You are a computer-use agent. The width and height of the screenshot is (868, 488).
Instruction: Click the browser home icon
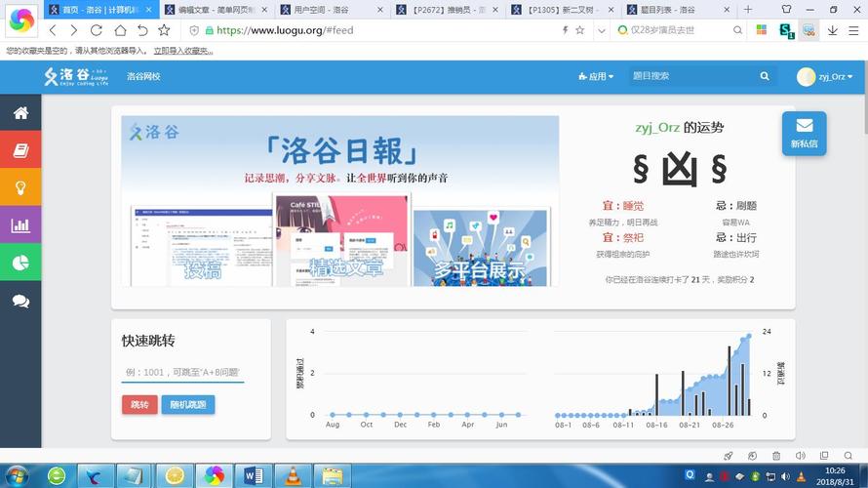point(120,30)
